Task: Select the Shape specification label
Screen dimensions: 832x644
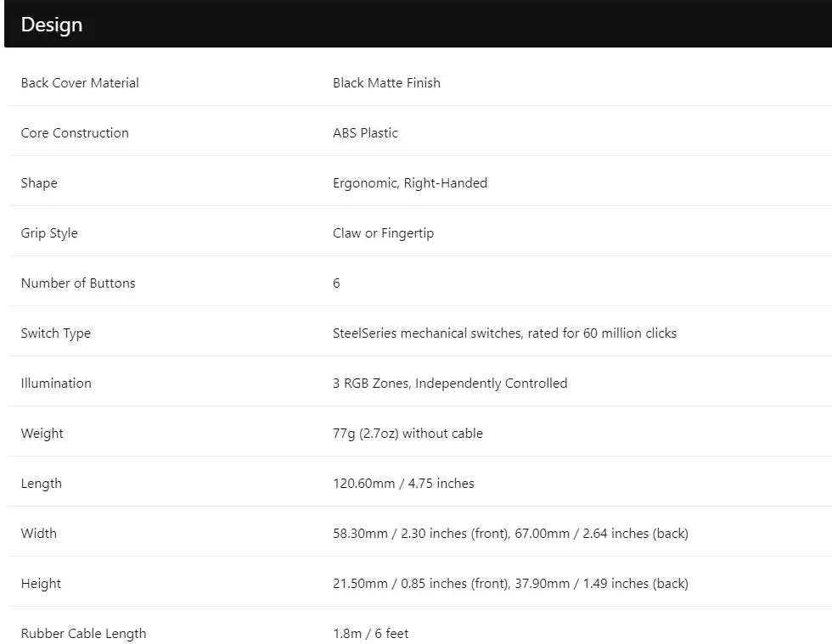Action: pyautogui.click(x=39, y=183)
